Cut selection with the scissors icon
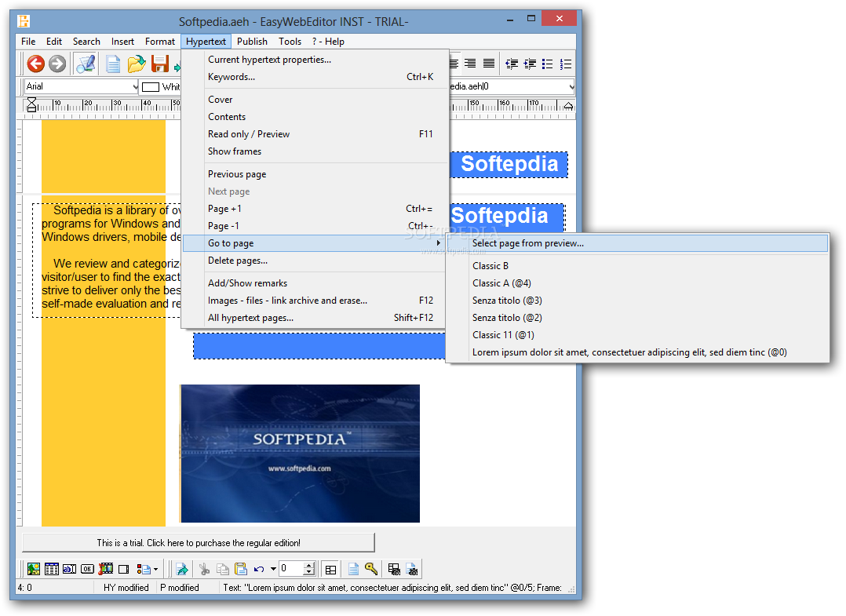This screenshot has width=846, height=616. pyautogui.click(x=205, y=569)
